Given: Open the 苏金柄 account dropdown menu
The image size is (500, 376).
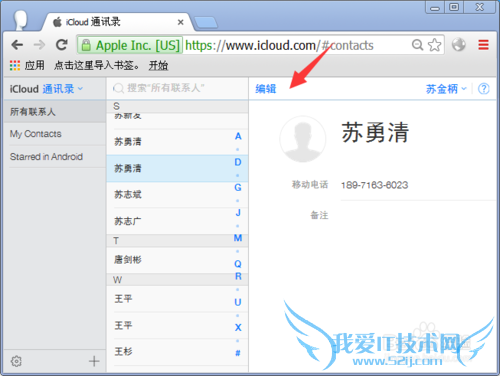Looking at the screenshot, I should coord(446,89).
